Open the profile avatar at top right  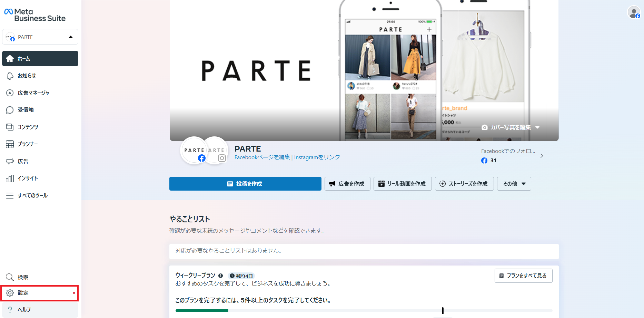(x=634, y=12)
